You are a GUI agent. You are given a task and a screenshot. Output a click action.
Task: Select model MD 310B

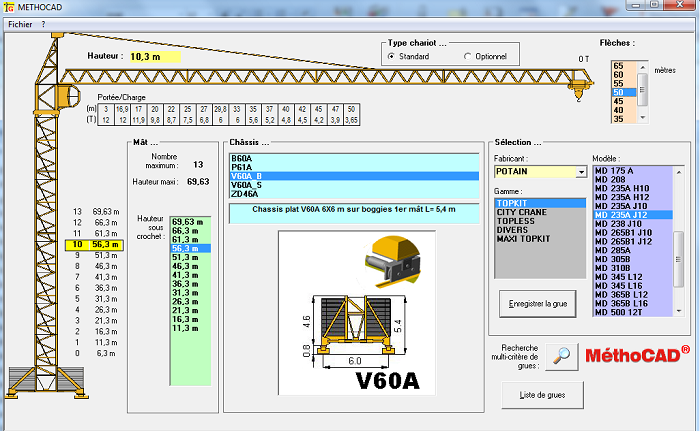633,268
